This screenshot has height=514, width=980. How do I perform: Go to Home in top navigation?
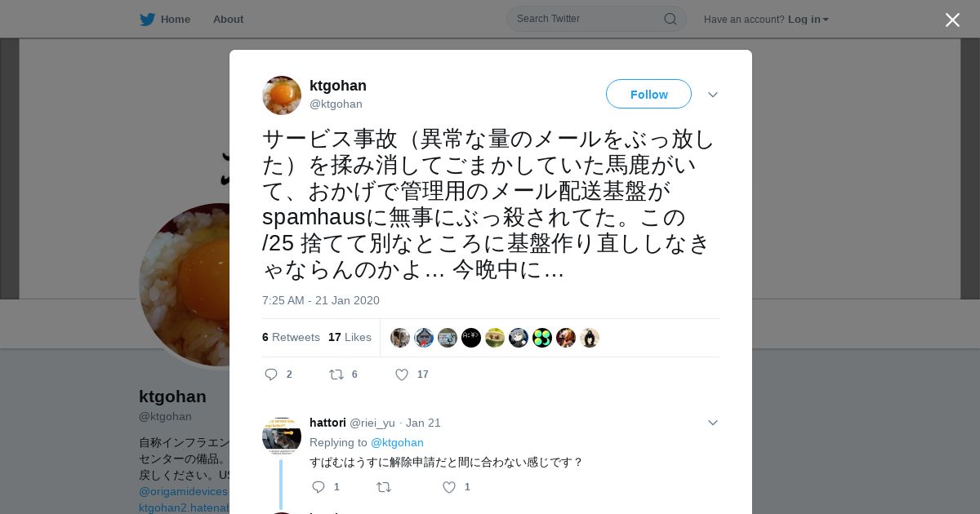[176, 20]
